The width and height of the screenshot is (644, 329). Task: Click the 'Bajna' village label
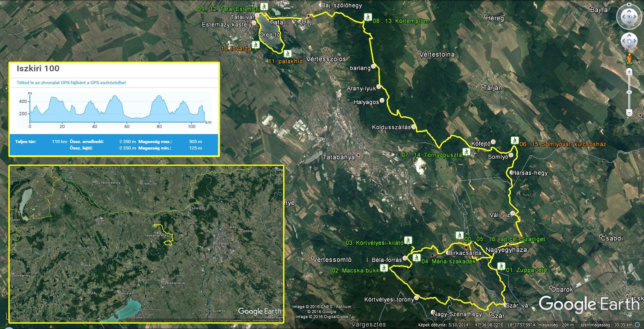click(x=599, y=10)
